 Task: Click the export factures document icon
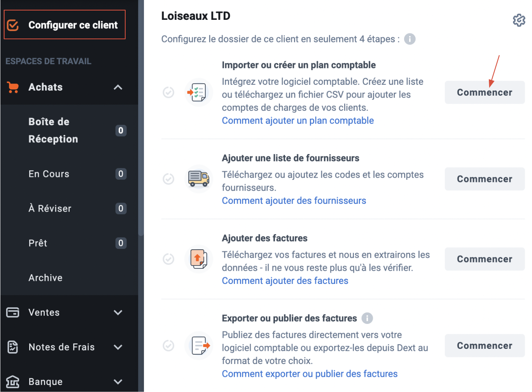tap(198, 346)
